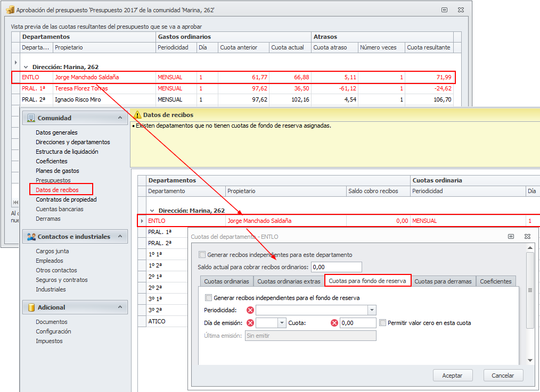Enable independent receipts for this department
The image size is (540, 392).
coord(202,255)
